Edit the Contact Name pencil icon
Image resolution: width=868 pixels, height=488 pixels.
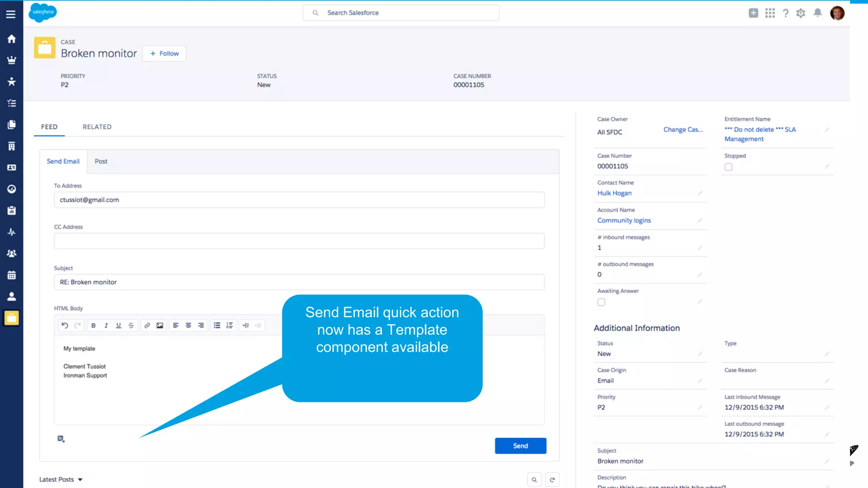700,193
